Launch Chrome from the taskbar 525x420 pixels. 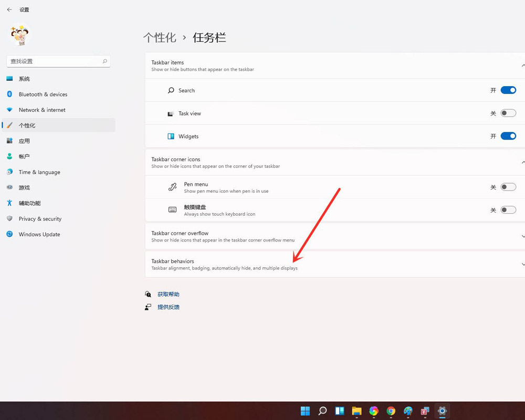tap(391, 411)
